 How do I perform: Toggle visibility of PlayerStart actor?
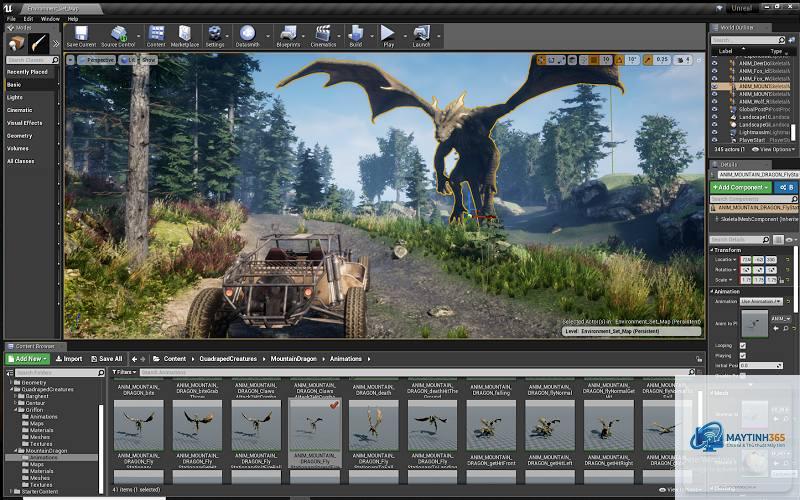click(x=715, y=140)
